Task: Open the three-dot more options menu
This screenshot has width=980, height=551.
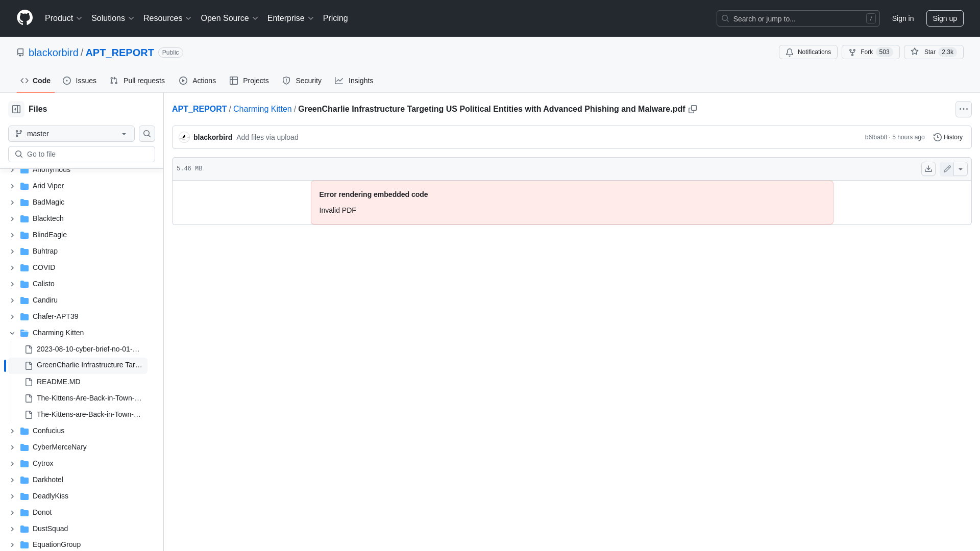Action: (964, 109)
